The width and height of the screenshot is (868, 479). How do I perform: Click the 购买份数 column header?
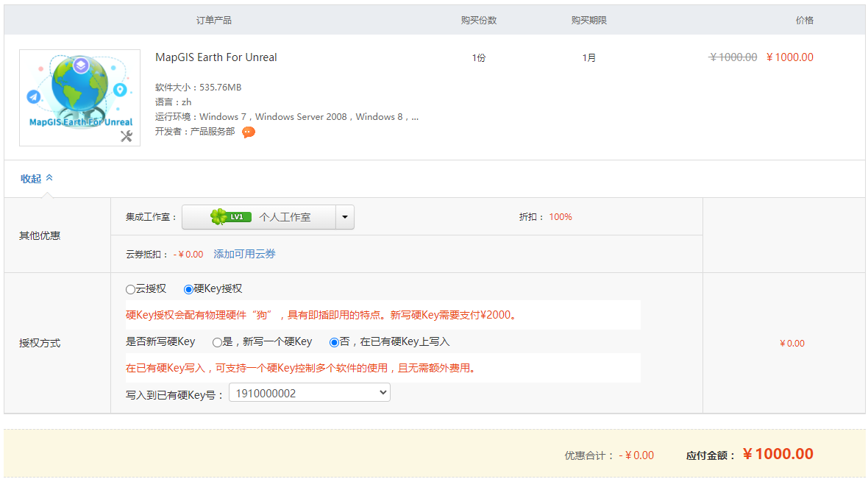click(479, 21)
